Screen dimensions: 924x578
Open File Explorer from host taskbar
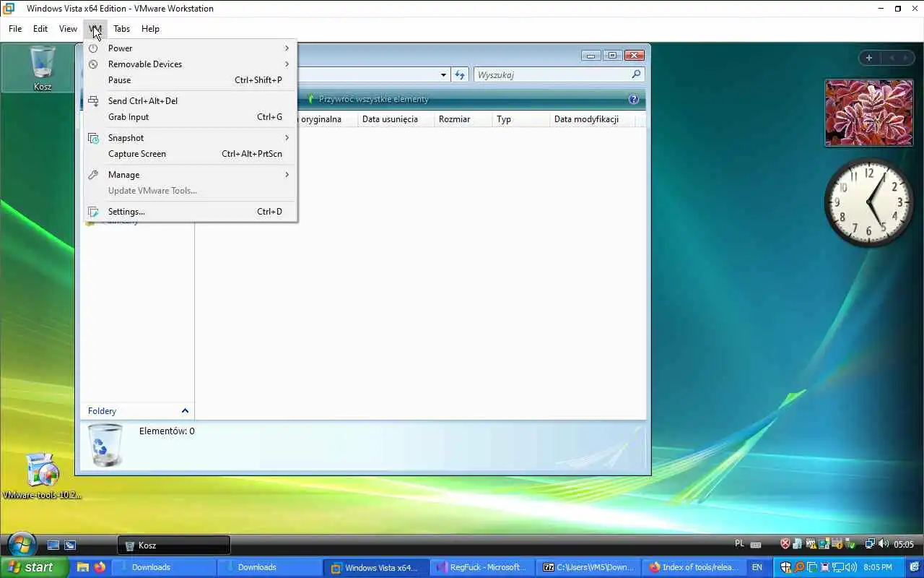pos(83,567)
